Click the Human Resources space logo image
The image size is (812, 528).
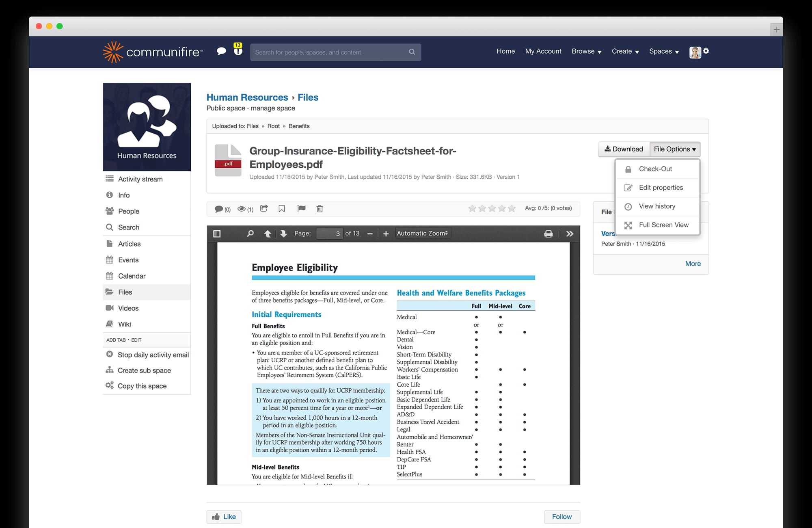[147, 127]
